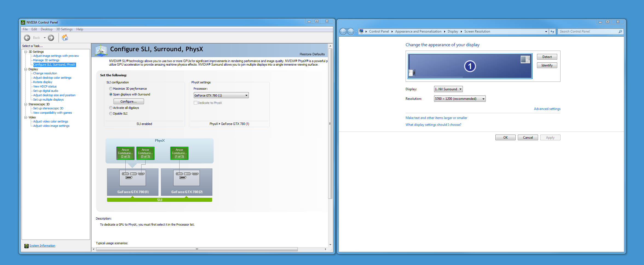The image size is (644, 265).
Task: Open What display settings should I choose link
Action: [433, 125]
